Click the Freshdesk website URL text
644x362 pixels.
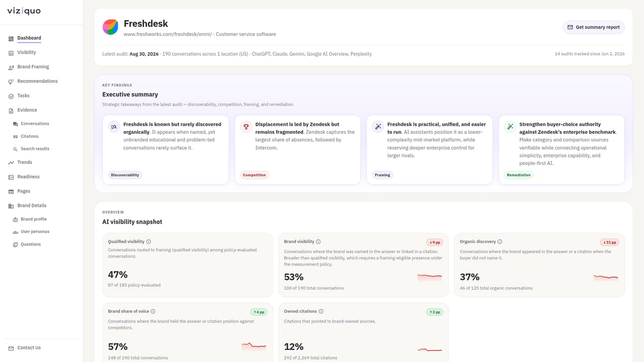click(x=168, y=34)
